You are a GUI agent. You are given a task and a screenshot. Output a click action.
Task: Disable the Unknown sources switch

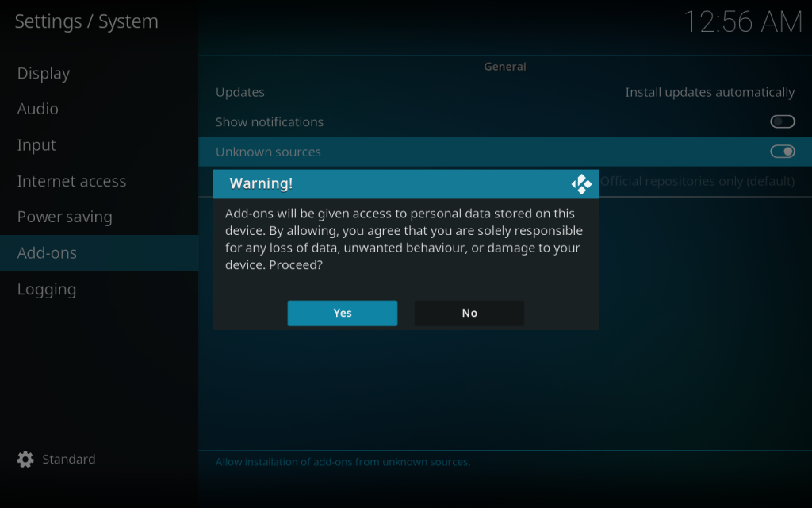point(782,152)
